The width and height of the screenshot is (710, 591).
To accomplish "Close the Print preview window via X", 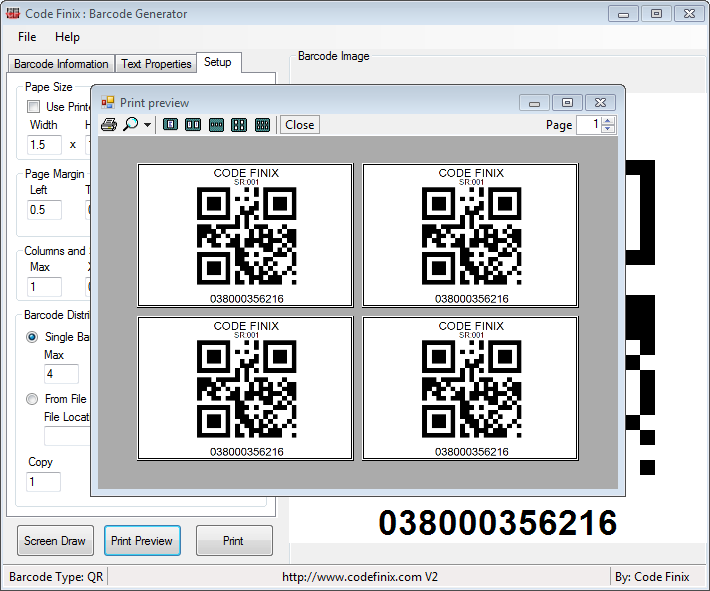I will [x=600, y=103].
